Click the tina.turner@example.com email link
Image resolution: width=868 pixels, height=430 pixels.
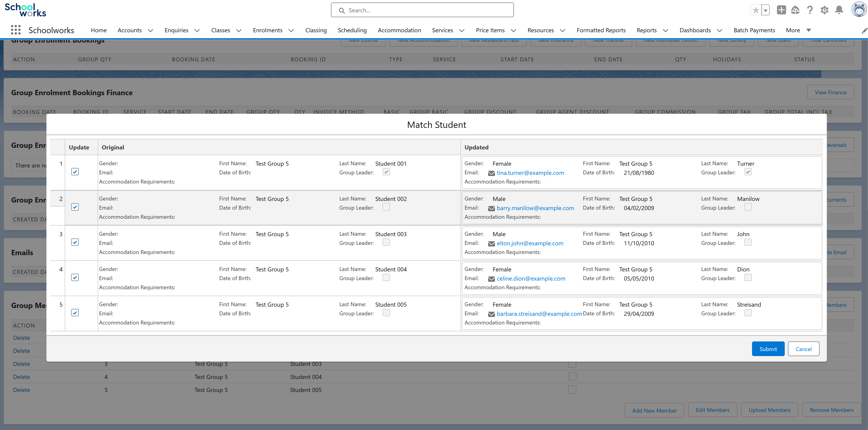pos(530,173)
